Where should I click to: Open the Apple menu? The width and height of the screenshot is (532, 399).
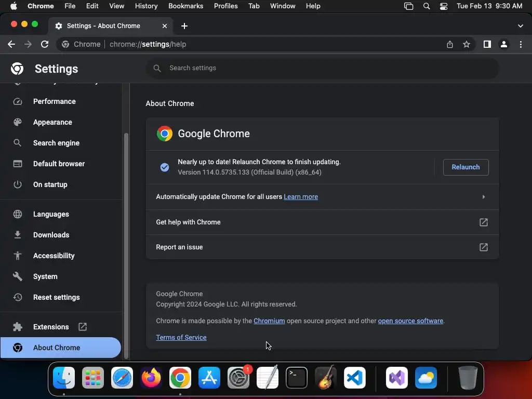pyautogui.click(x=14, y=6)
